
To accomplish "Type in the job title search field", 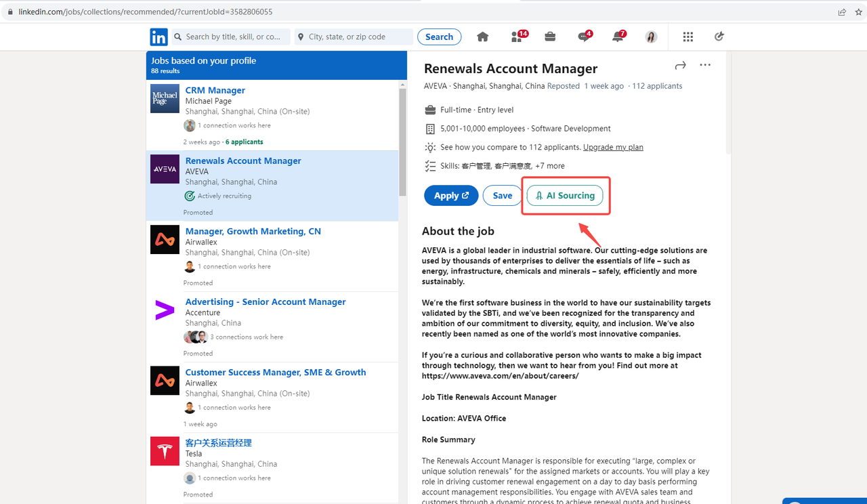I will [234, 37].
